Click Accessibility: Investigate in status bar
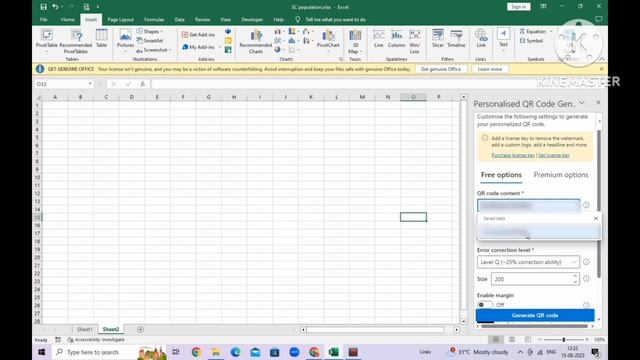 [96, 340]
